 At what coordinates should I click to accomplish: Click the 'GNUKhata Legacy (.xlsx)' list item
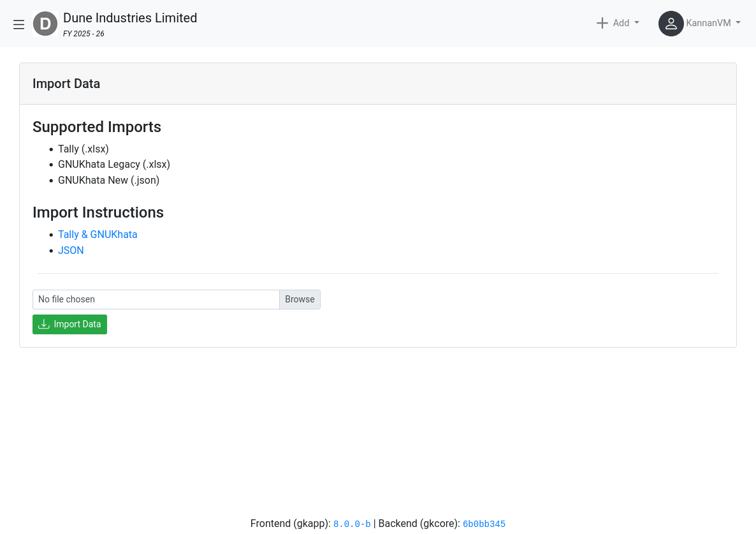click(114, 165)
